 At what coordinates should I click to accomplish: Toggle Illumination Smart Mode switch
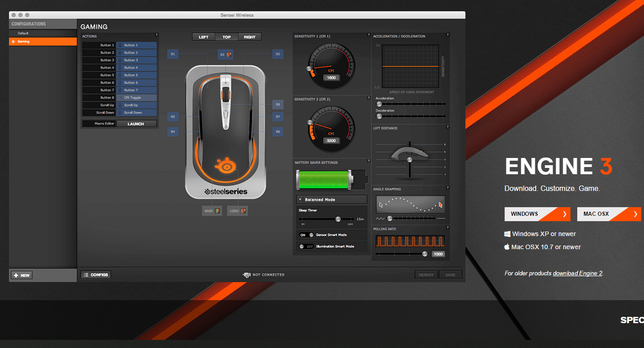point(306,246)
